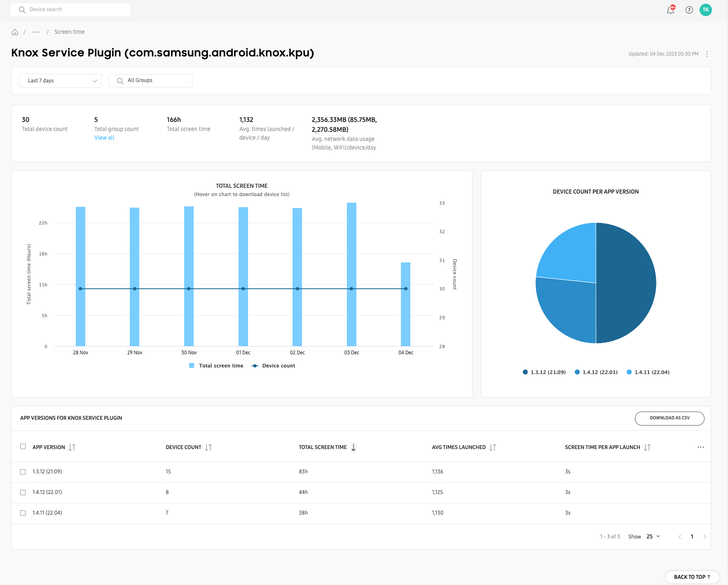Sort table by App Version
The width and height of the screenshot is (728, 585).
72,447
